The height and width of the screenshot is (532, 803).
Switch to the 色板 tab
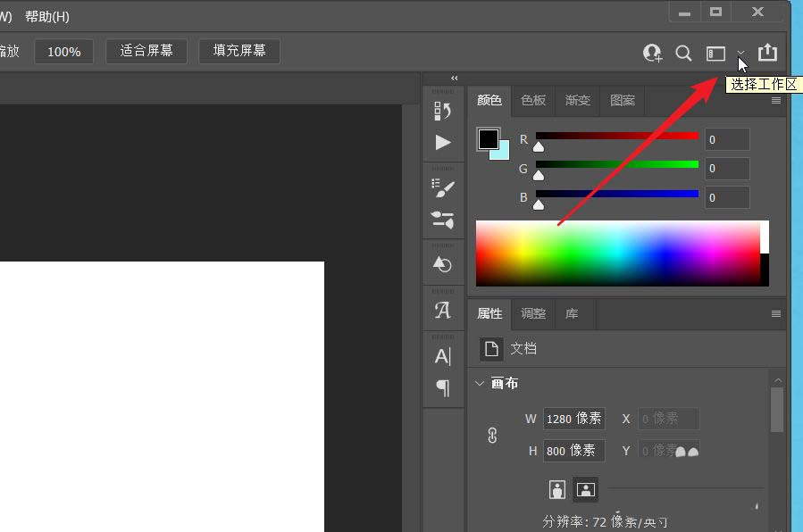(x=533, y=101)
